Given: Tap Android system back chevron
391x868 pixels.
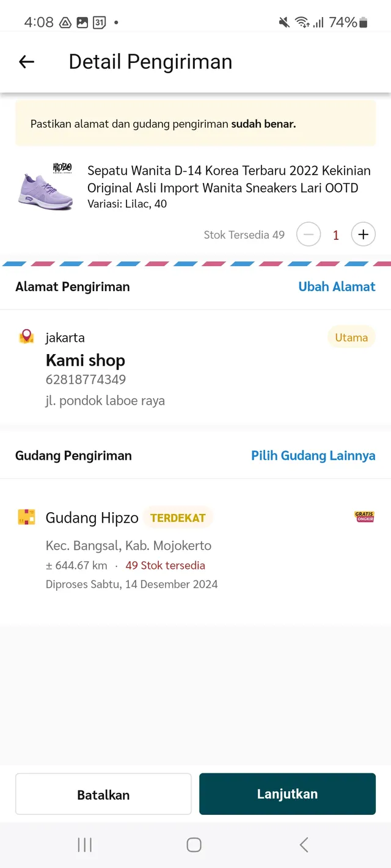Looking at the screenshot, I should (x=304, y=845).
